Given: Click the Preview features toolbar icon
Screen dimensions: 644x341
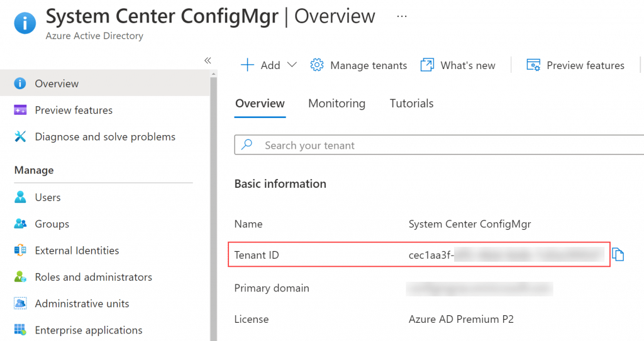Looking at the screenshot, I should pos(533,65).
